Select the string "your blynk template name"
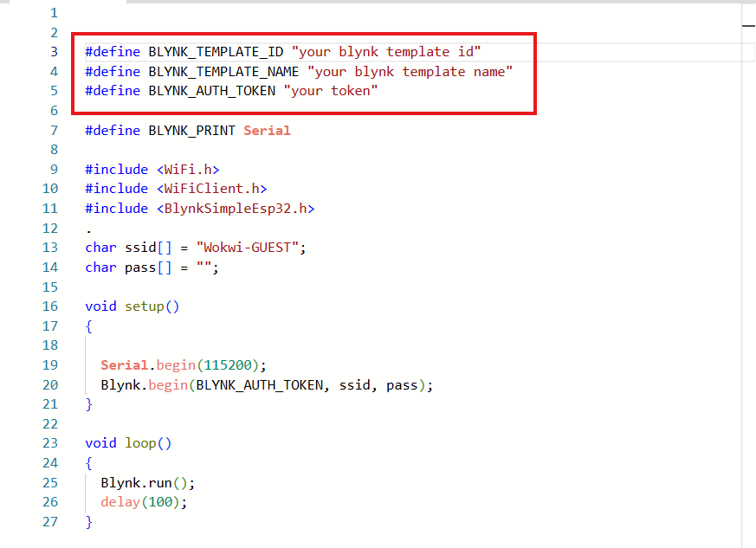This screenshot has height=548, width=756. [411, 71]
